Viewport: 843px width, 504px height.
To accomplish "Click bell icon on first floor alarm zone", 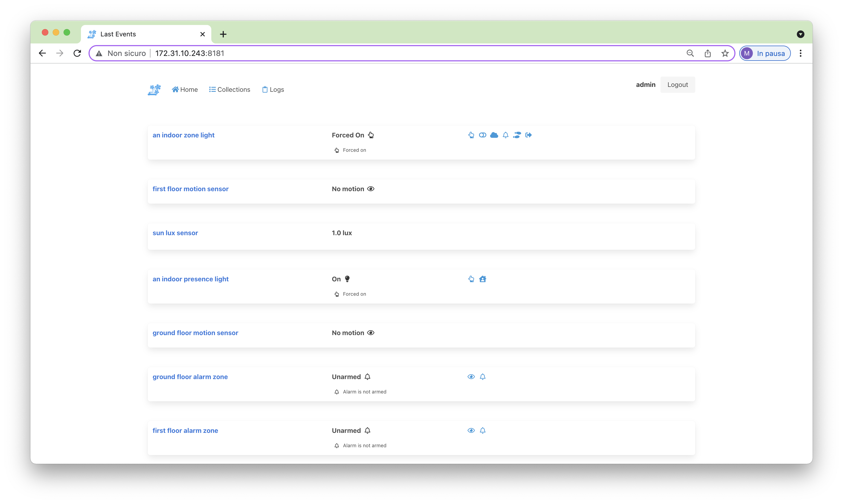I will click(x=483, y=430).
